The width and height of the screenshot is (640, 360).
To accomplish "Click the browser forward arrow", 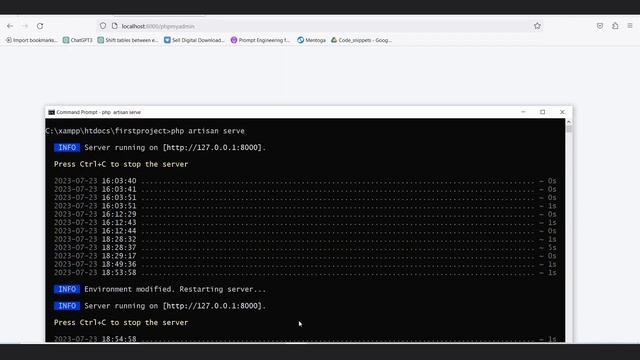I will coord(25,26).
